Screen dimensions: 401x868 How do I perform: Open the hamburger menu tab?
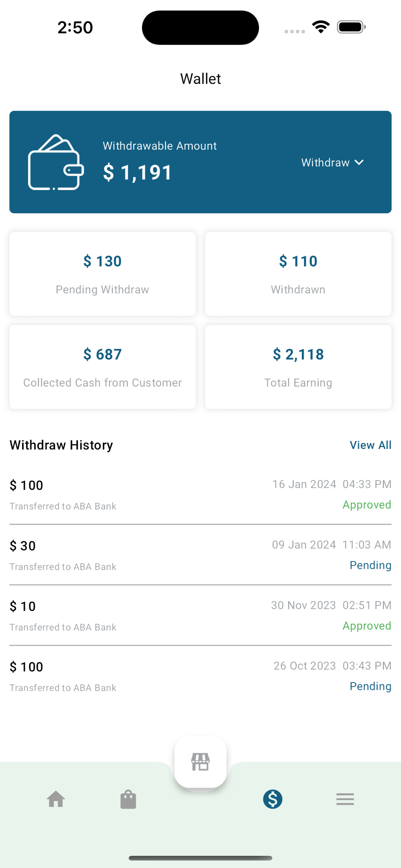tap(345, 799)
